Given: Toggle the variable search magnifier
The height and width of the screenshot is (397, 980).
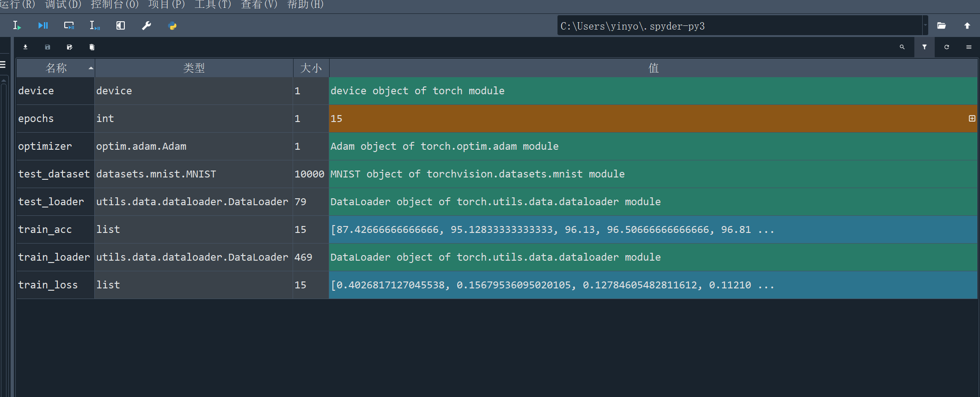Looking at the screenshot, I should [x=902, y=47].
